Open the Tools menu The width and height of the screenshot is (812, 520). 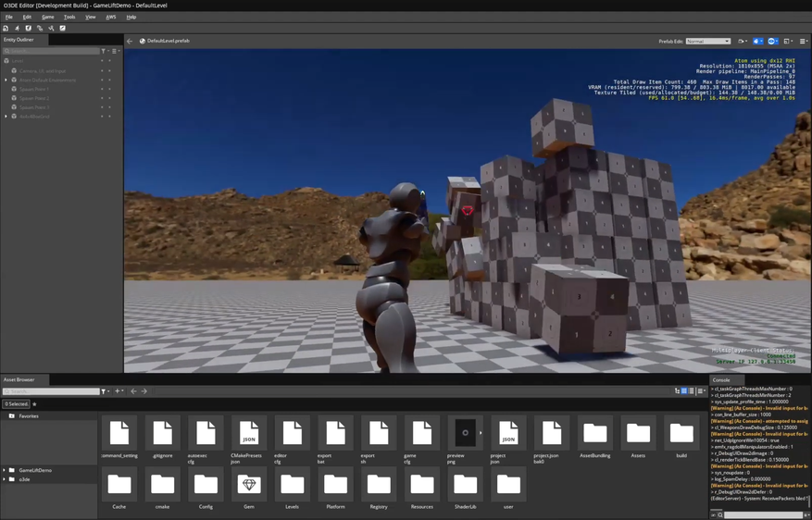[69, 17]
